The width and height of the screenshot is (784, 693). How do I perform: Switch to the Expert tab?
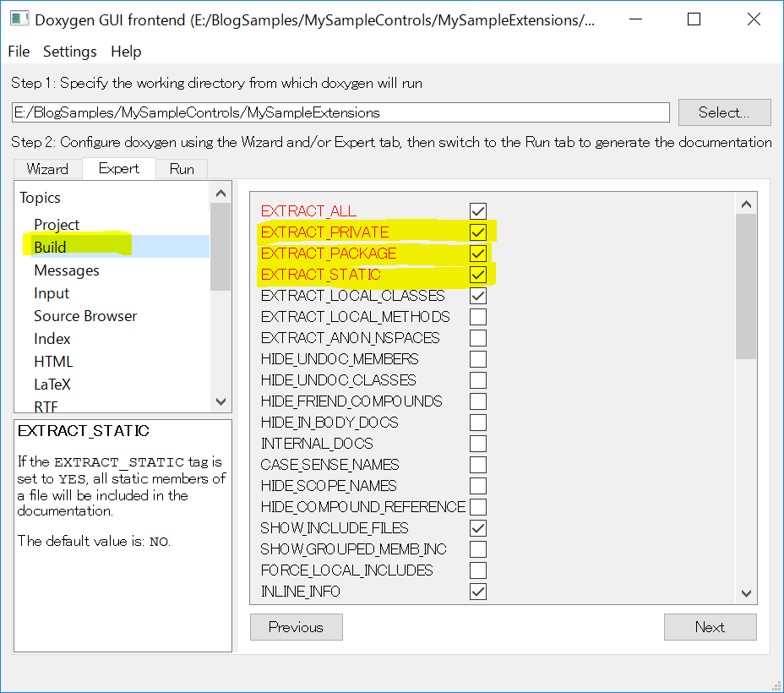[118, 168]
